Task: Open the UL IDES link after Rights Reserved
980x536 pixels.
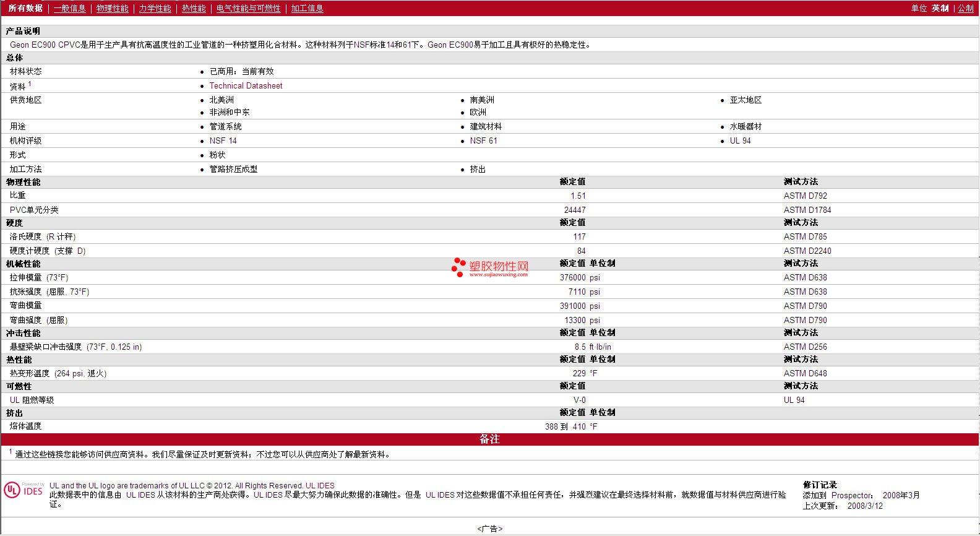Action: [x=320, y=486]
